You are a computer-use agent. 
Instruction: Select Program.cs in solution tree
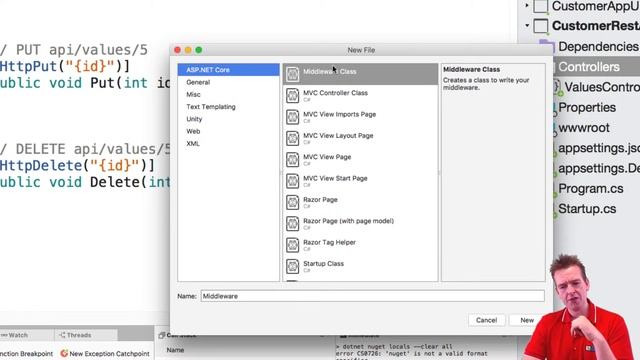click(x=590, y=189)
